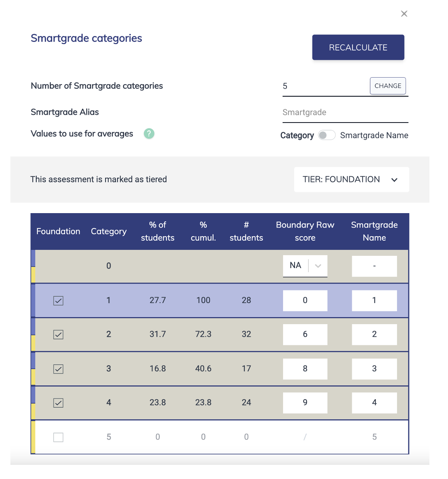
Task: Uncheck the Foundation checkbox for category 3
Action: point(58,369)
